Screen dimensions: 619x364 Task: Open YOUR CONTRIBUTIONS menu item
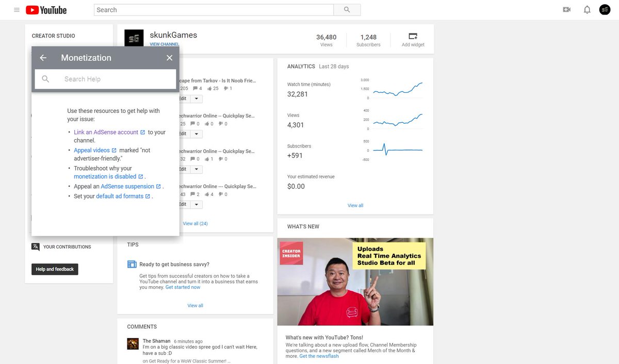tap(67, 247)
